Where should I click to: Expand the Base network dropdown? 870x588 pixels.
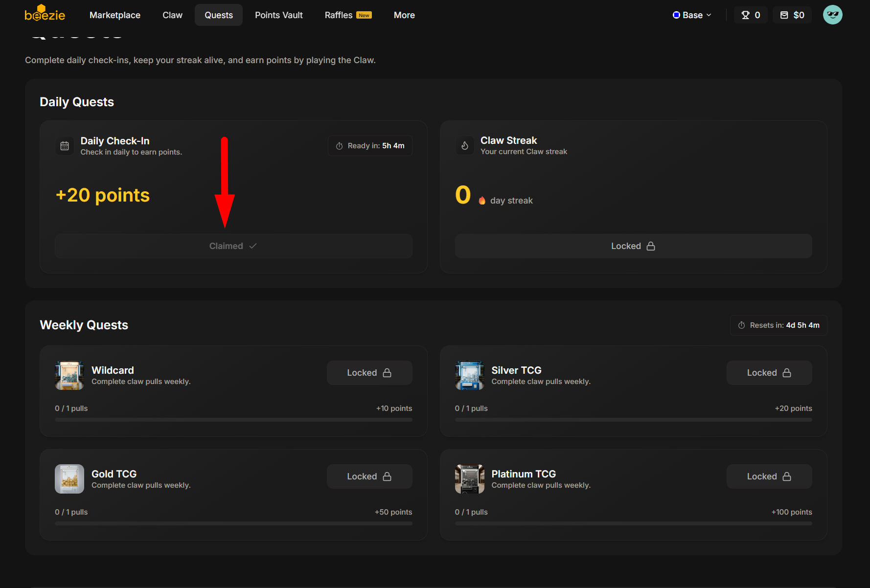point(692,15)
